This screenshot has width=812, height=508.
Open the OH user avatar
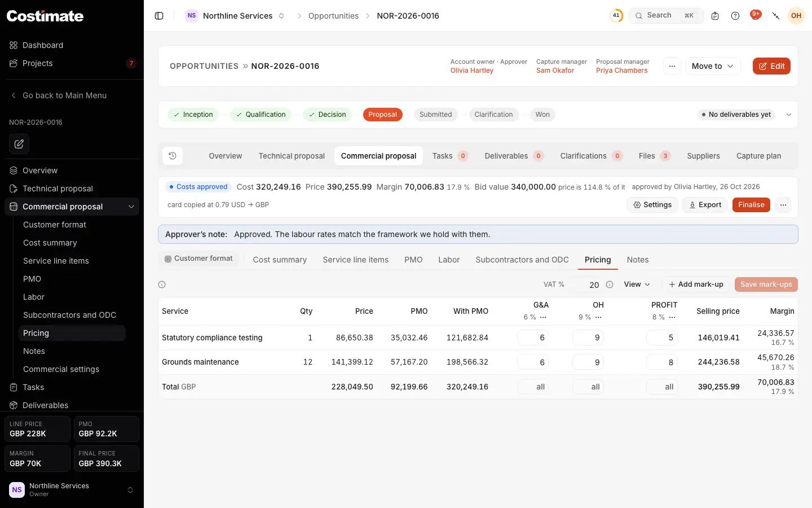[796, 16]
